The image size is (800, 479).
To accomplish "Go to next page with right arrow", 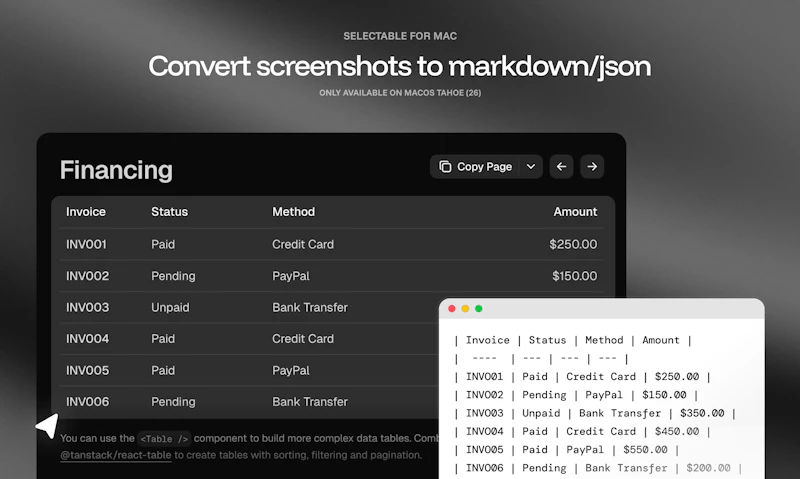I will pos(592,167).
